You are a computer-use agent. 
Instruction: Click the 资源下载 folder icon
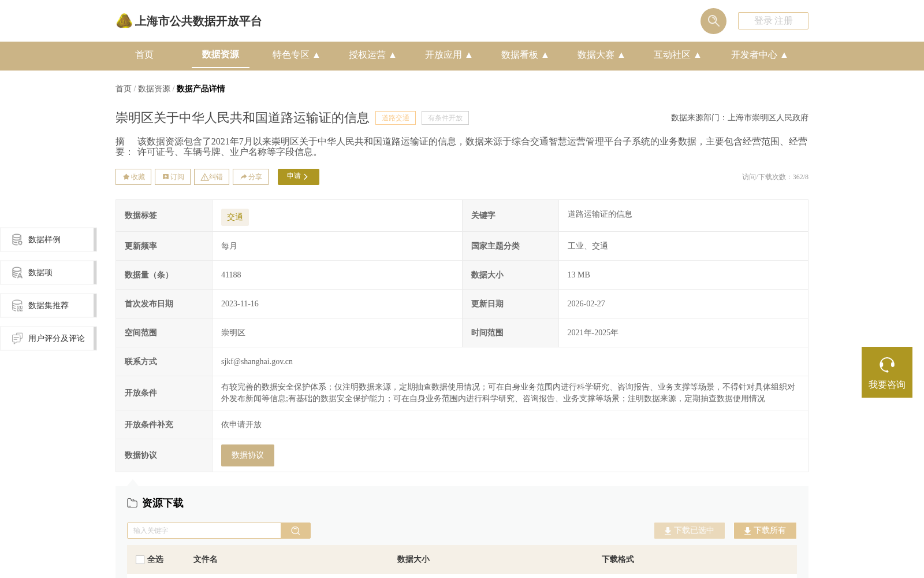coord(132,503)
